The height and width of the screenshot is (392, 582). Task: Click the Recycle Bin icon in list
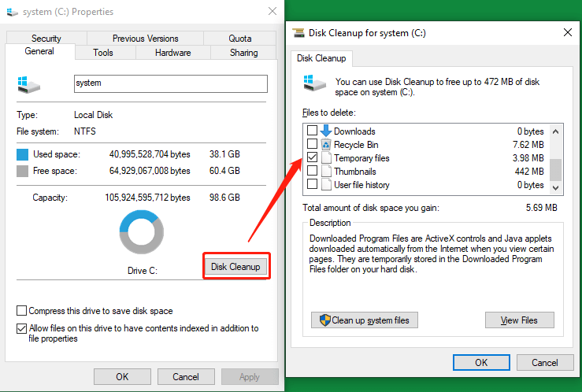coord(326,145)
